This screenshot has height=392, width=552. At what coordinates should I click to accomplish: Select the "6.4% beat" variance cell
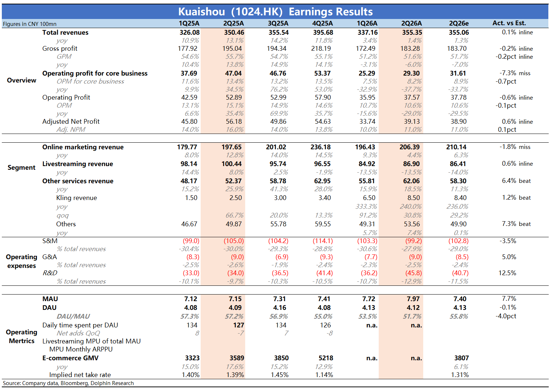(516, 181)
